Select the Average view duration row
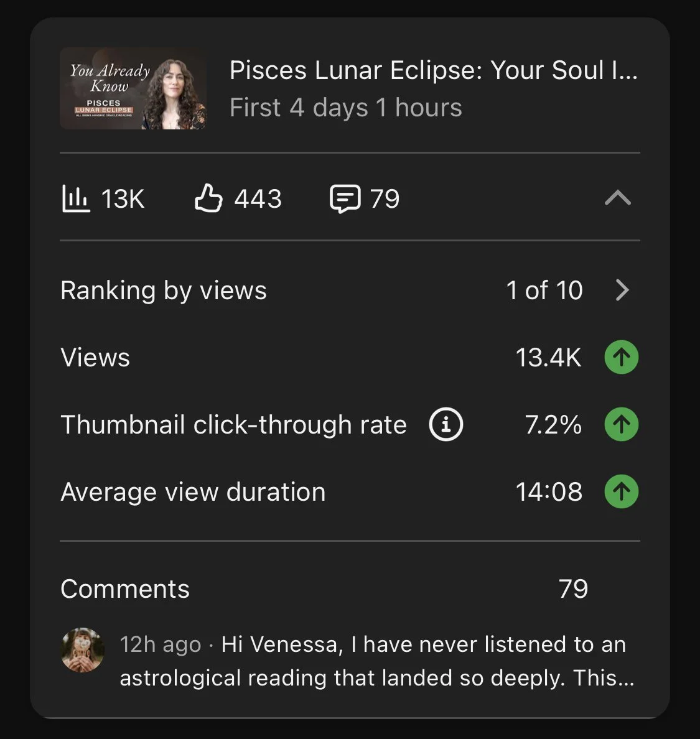The height and width of the screenshot is (739, 700). click(x=350, y=491)
